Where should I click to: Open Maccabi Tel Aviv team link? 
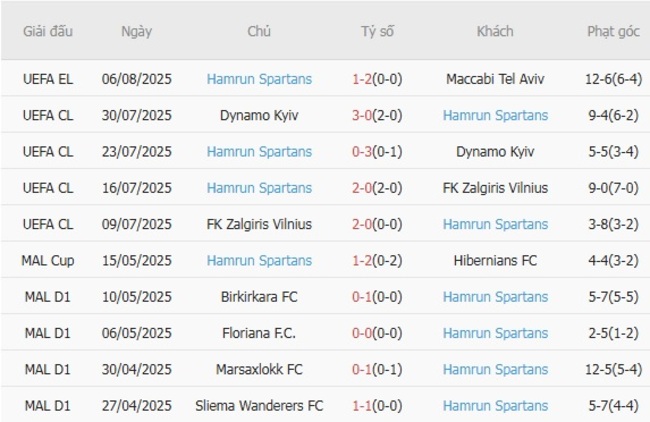pyautogui.click(x=495, y=79)
